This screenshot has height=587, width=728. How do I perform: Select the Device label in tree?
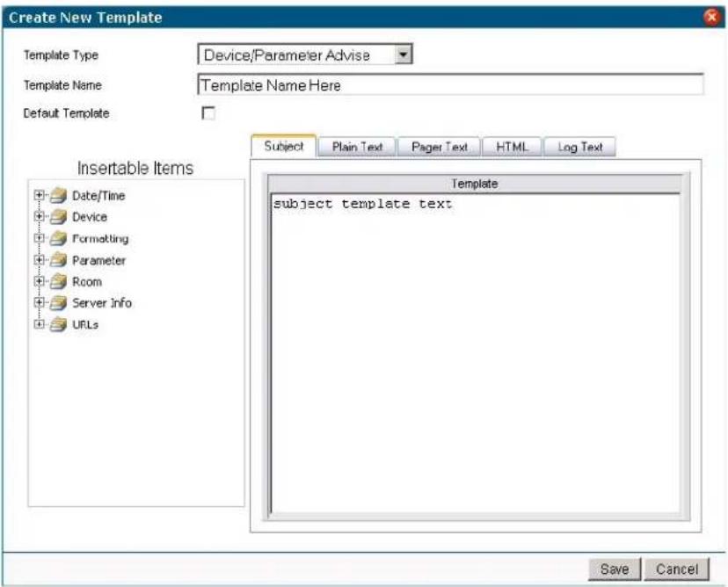(x=90, y=217)
